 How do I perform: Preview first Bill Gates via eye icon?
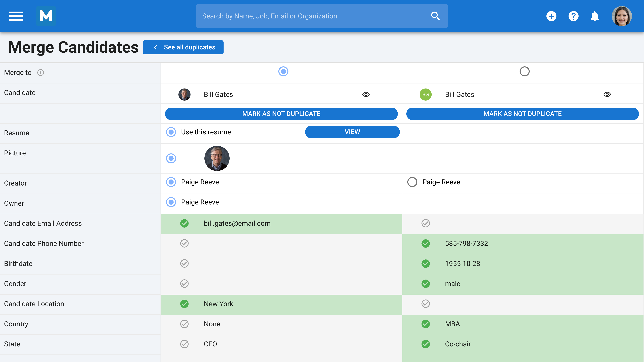(x=366, y=94)
